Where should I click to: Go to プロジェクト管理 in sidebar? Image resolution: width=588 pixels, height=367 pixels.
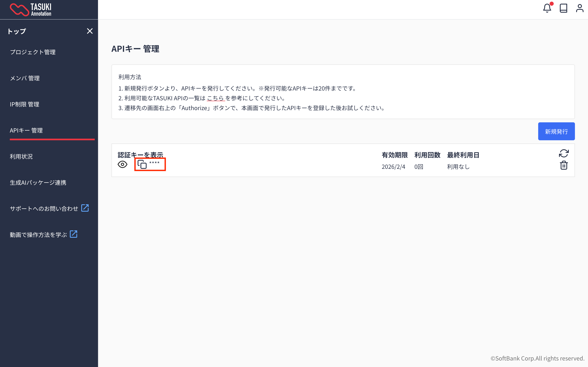[x=32, y=52]
